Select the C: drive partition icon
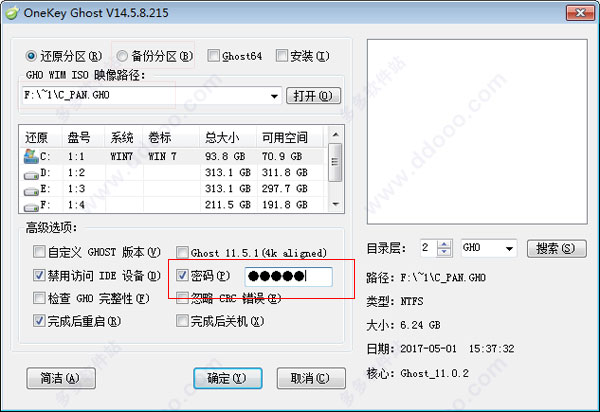 pyautogui.click(x=31, y=156)
